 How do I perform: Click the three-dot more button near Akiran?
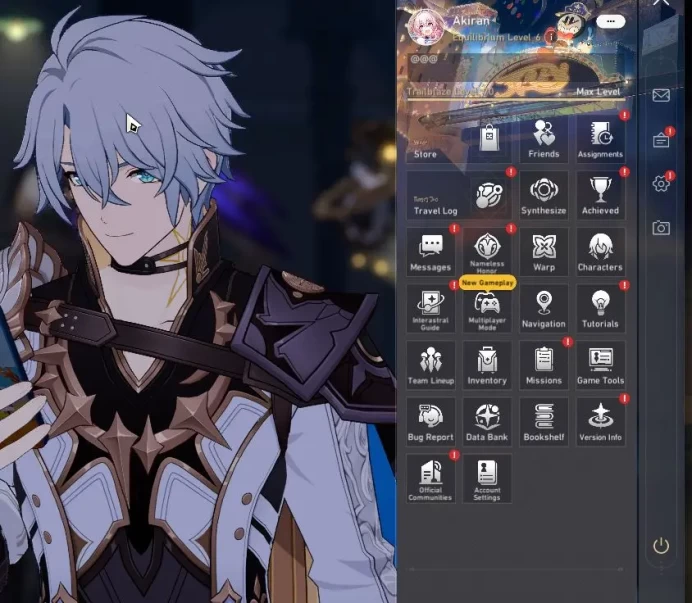pyautogui.click(x=610, y=21)
